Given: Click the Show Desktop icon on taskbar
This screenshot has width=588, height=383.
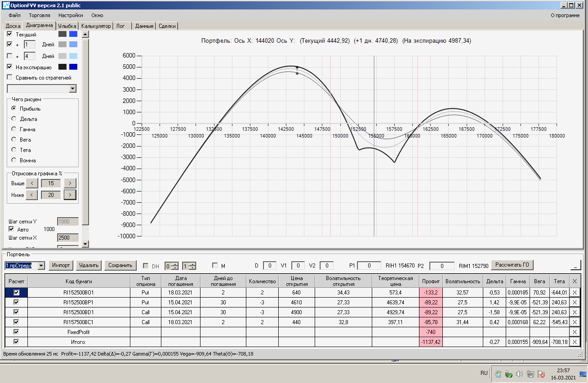Looking at the screenshot, I should point(583,374).
